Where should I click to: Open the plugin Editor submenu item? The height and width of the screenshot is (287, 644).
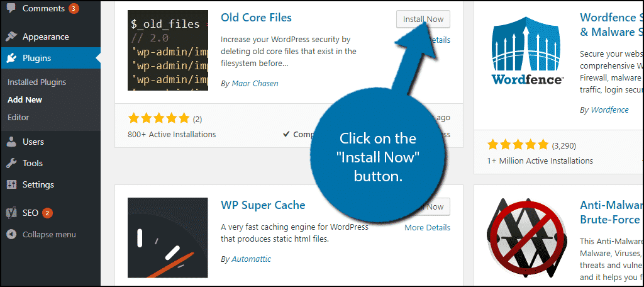click(x=18, y=117)
